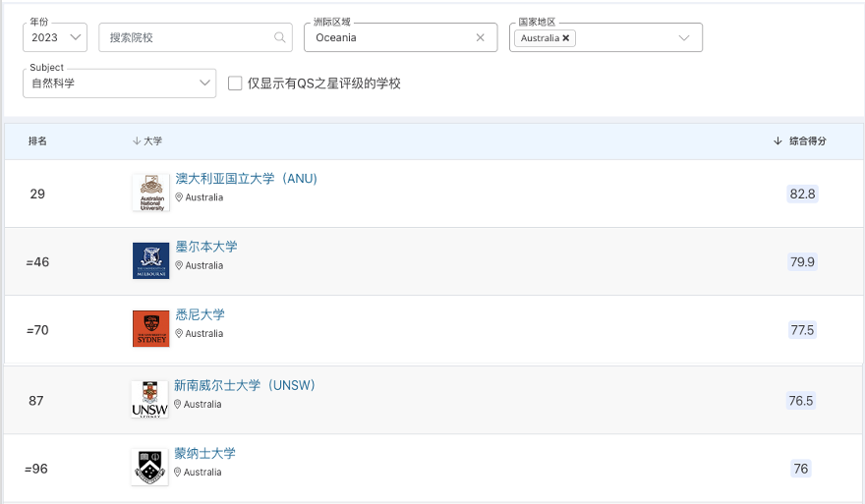
Task: Click rank =46
Action: pos(37,262)
